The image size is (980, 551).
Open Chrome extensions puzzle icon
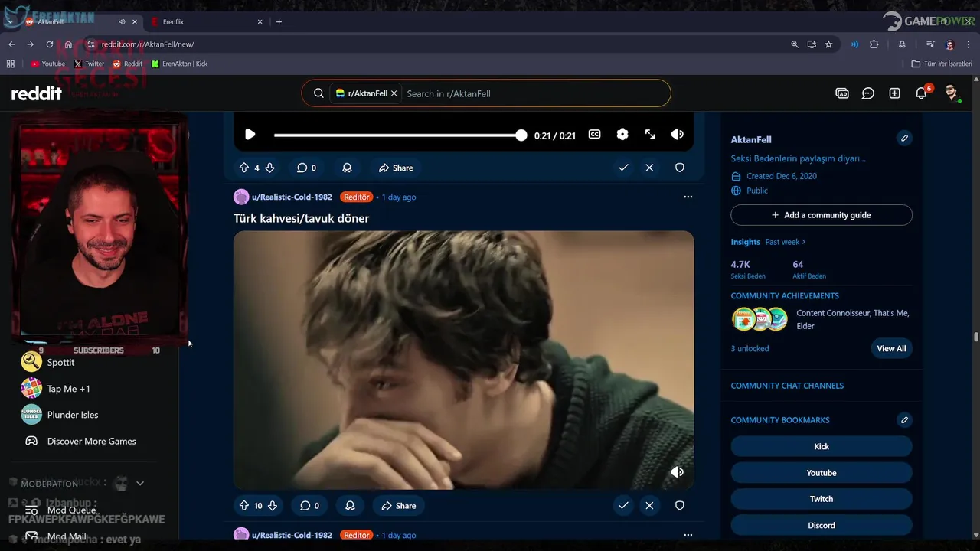[874, 44]
